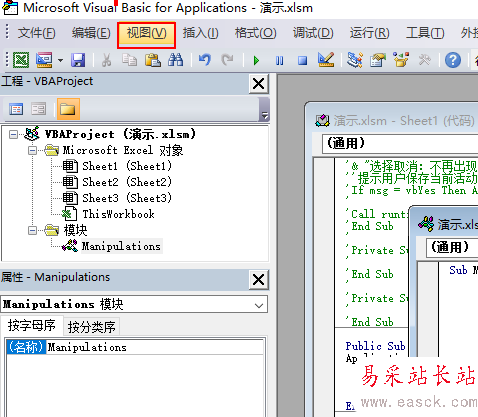The width and height of the screenshot is (478, 417).
Task: Select Sheet2 (Sheet2) in project tree
Action: point(127,182)
